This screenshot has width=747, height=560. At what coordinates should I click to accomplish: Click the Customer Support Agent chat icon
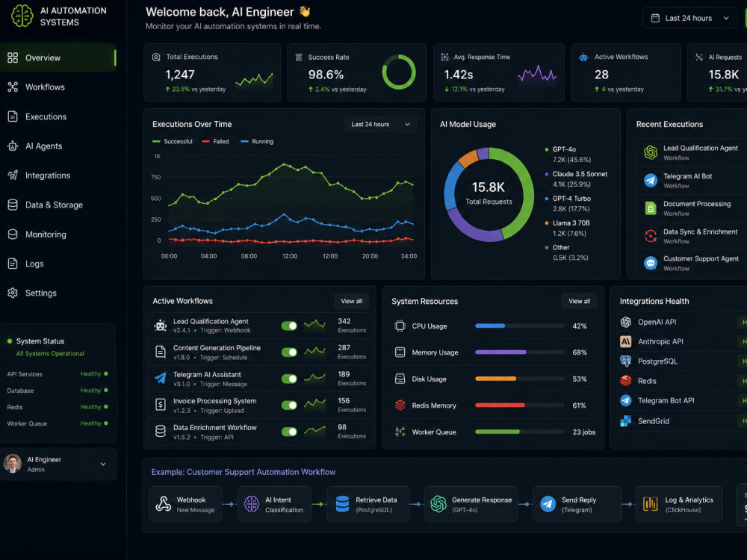[651, 263]
